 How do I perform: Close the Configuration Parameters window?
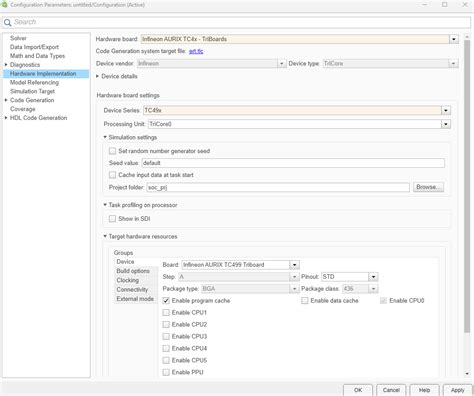pyautogui.click(x=465, y=4)
